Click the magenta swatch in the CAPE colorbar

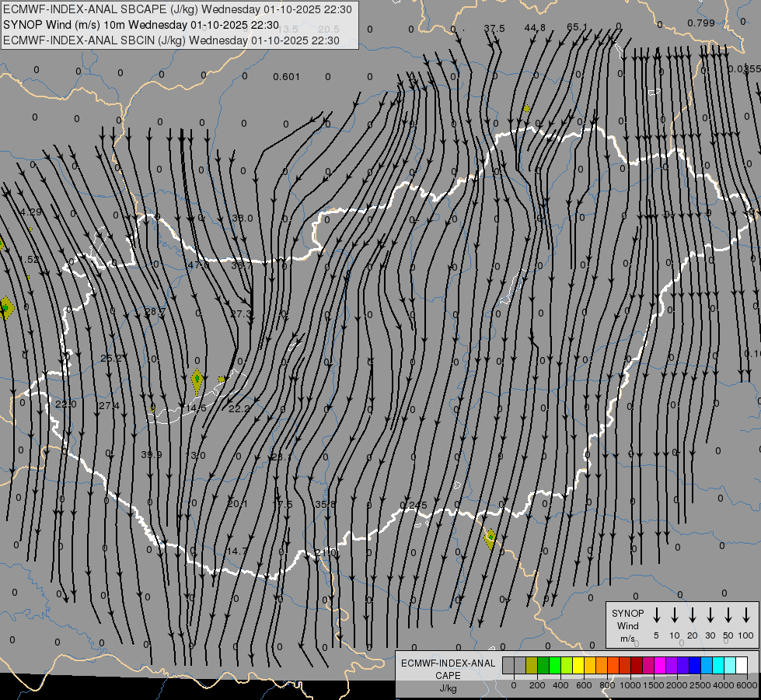point(660,665)
